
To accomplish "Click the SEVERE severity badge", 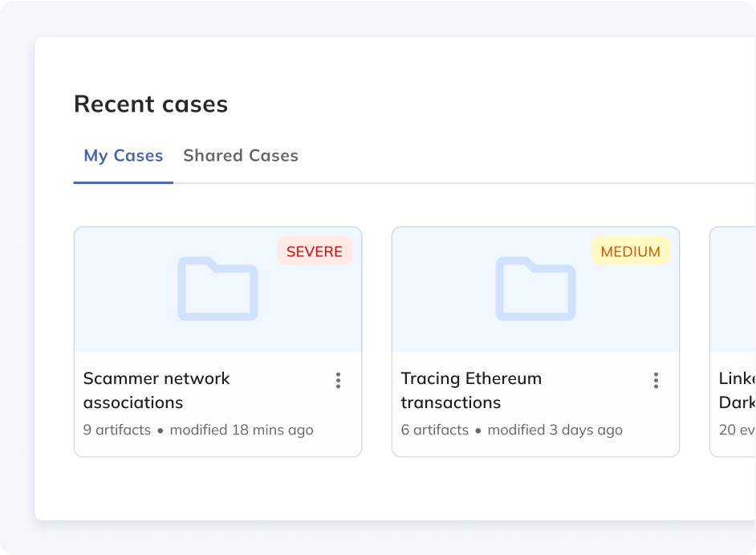I will (x=315, y=251).
